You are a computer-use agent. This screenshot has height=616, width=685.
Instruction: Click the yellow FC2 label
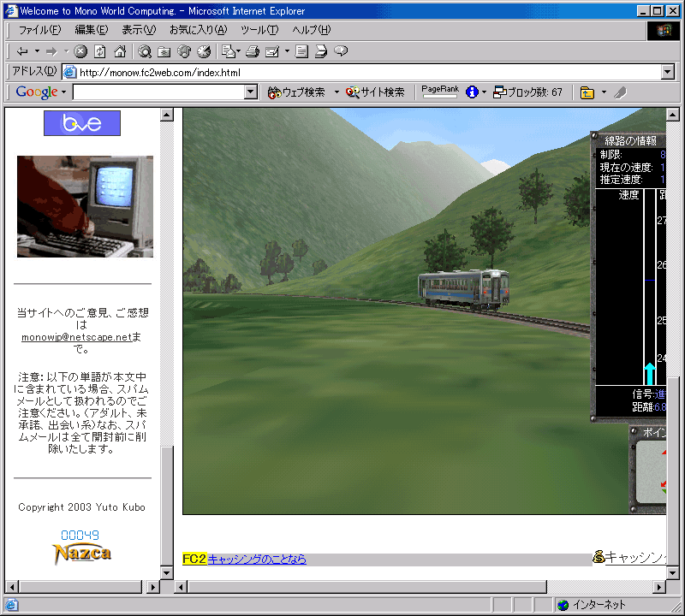pyautogui.click(x=194, y=559)
